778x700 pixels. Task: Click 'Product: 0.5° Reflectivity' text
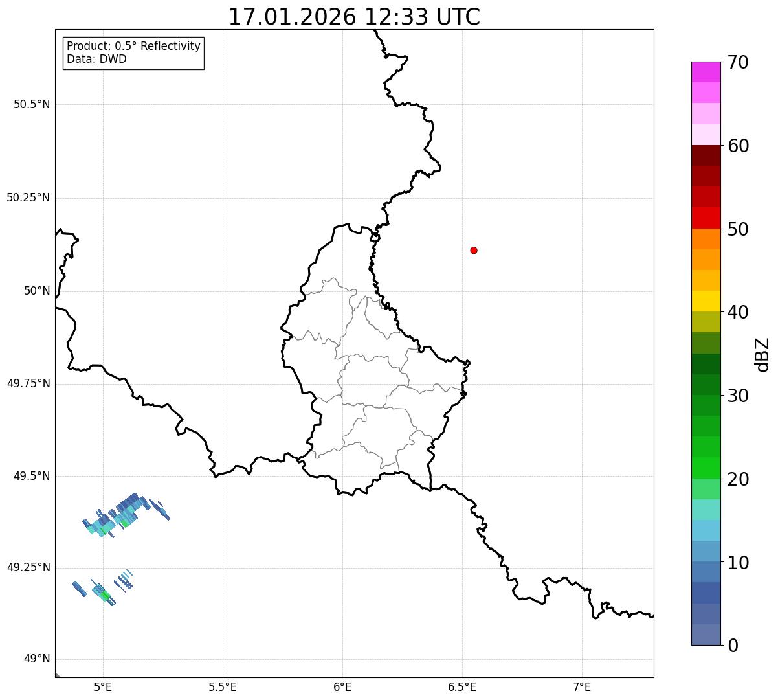(133, 47)
